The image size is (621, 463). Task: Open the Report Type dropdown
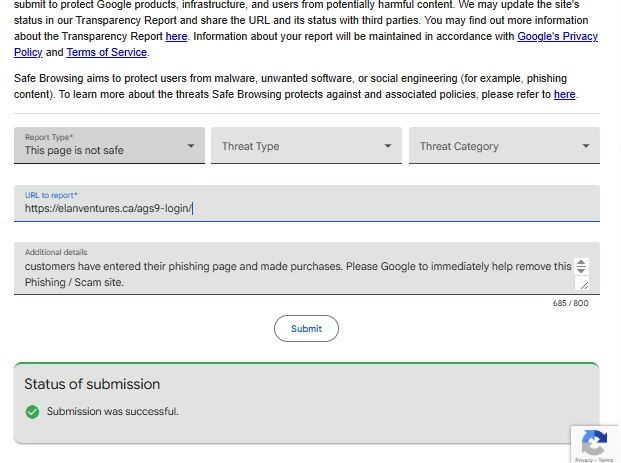pos(109,146)
